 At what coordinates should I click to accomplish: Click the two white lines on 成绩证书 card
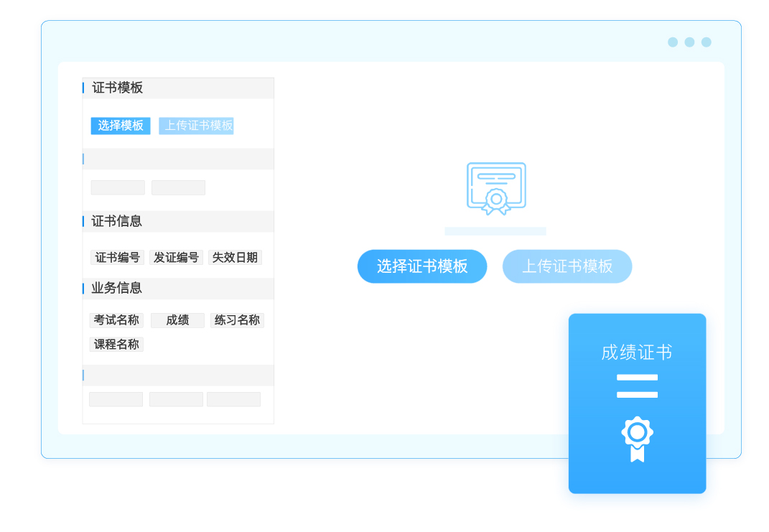pyautogui.click(x=637, y=386)
